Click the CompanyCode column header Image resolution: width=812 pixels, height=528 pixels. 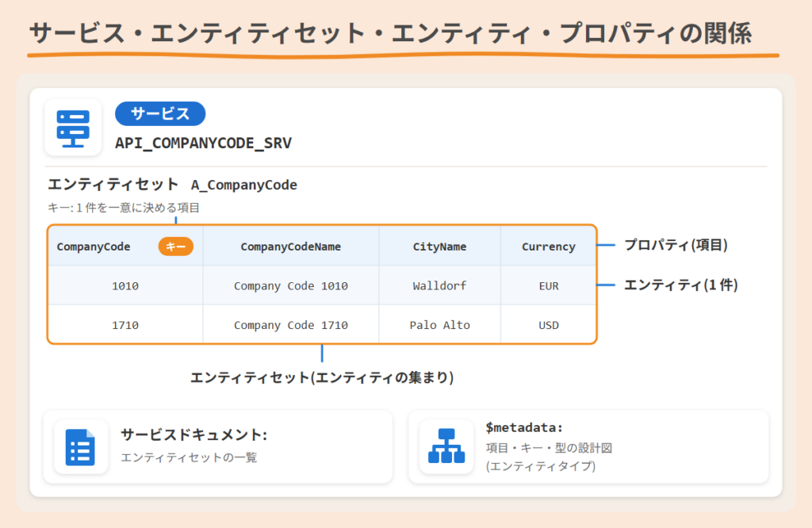coord(94,247)
